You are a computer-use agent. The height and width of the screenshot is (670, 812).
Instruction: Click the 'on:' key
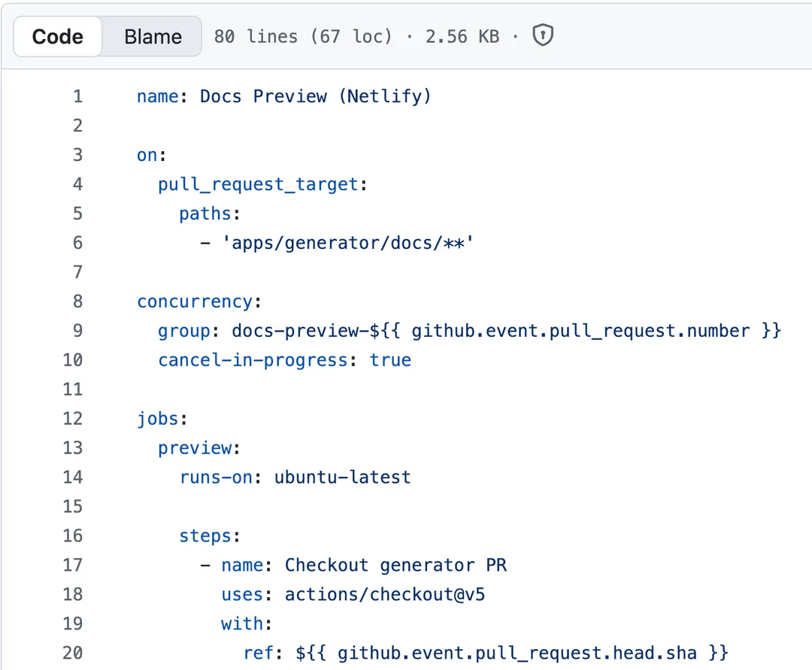tap(151, 155)
